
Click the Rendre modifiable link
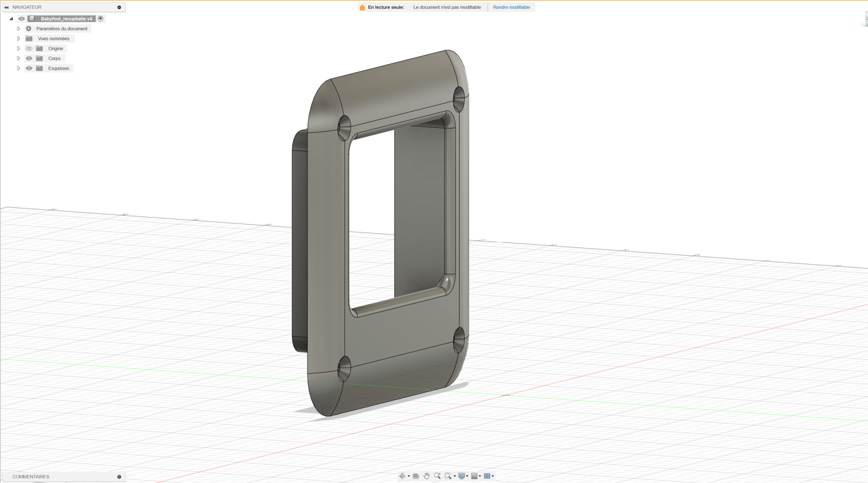[x=511, y=7]
